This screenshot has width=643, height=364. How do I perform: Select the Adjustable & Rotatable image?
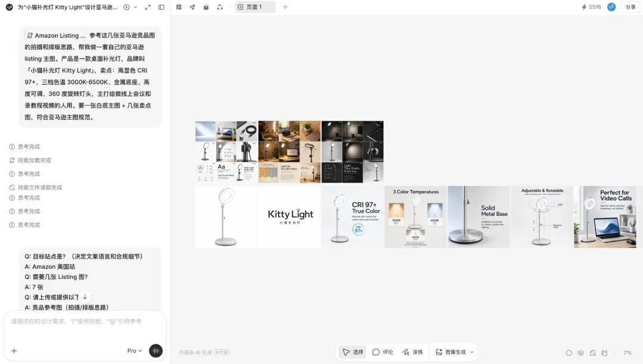(x=542, y=217)
